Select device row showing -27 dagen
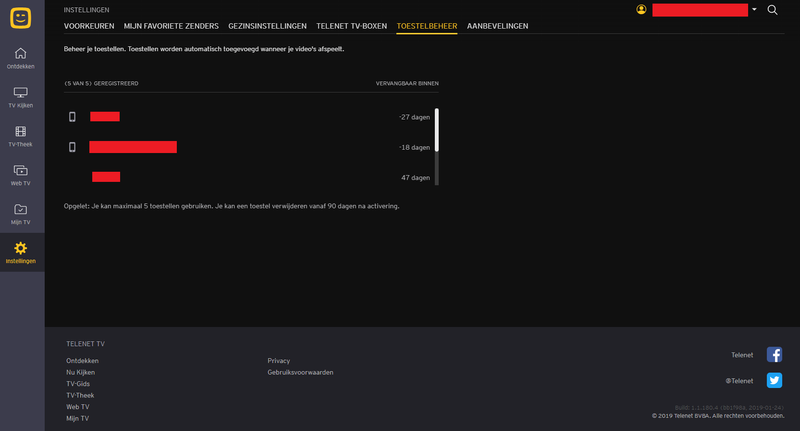The height and width of the screenshot is (431, 800). pos(249,117)
